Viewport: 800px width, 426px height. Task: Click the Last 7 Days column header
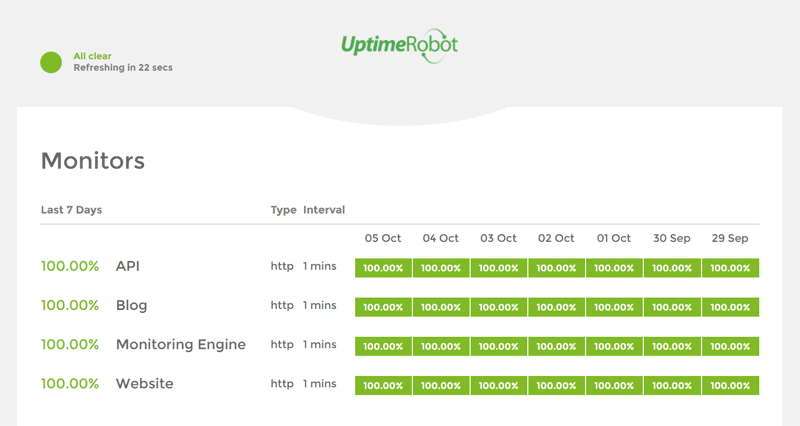71,210
